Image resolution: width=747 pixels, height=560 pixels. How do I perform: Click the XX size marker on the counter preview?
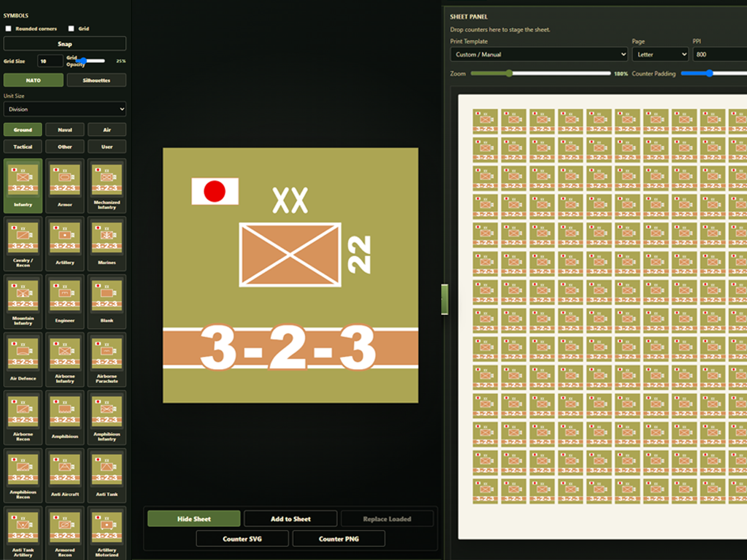[290, 201]
